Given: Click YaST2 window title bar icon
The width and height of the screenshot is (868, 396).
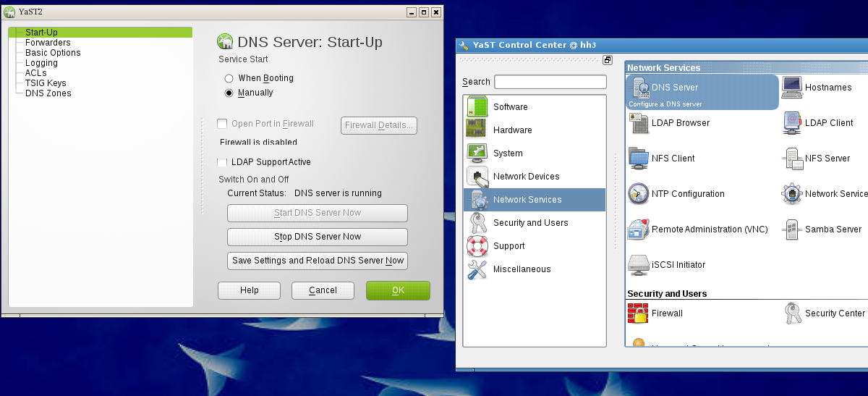Looking at the screenshot, I should tap(9, 12).
